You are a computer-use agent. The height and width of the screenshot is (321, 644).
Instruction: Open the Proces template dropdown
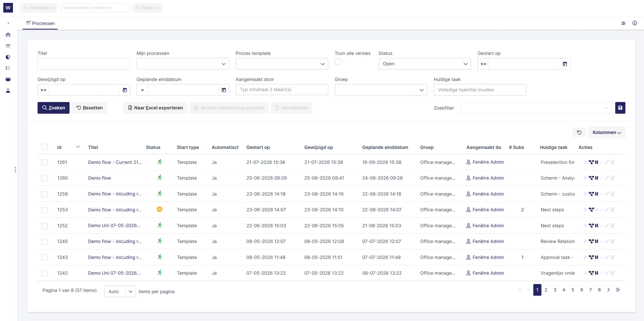pyautogui.click(x=282, y=64)
